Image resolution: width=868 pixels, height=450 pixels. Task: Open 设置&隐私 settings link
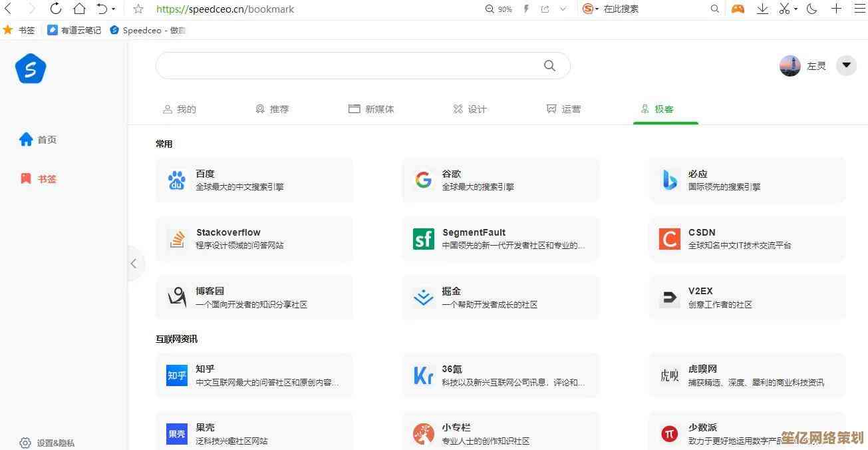tap(47, 443)
